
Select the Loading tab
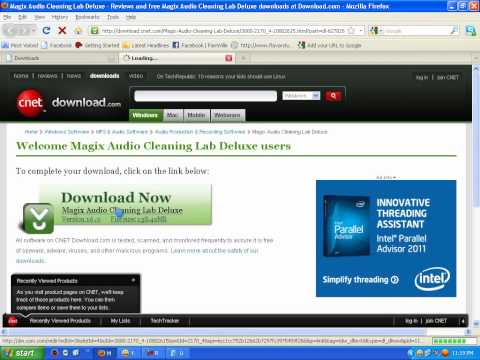pyautogui.click(x=177, y=58)
